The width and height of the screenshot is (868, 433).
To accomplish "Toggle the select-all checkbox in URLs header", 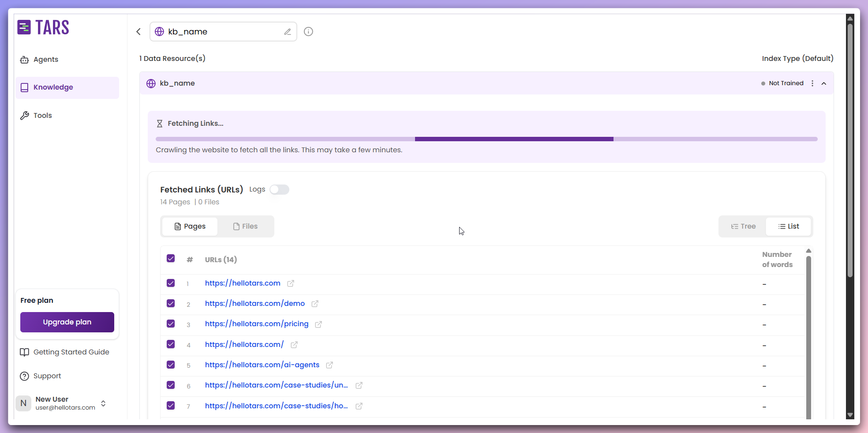I will pos(171,259).
